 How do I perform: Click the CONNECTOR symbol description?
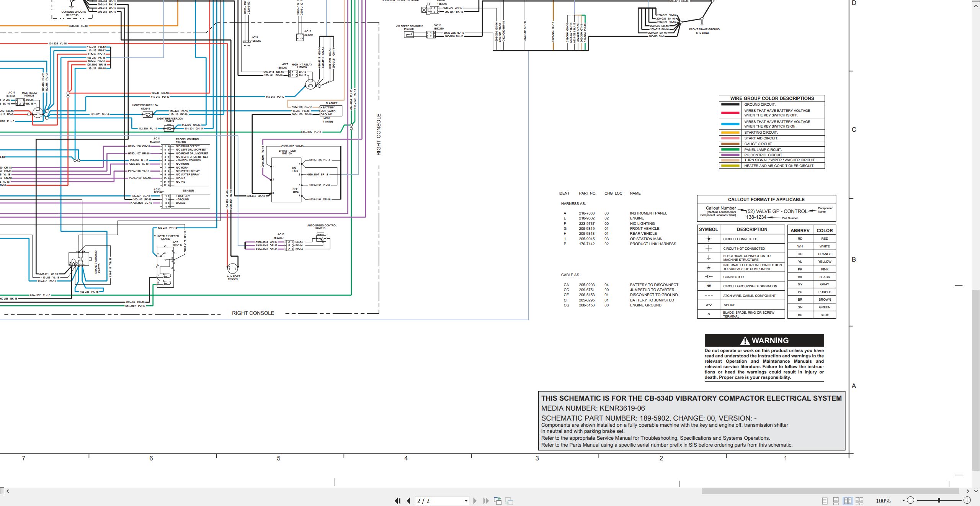pyautogui.click(x=733, y=277)
